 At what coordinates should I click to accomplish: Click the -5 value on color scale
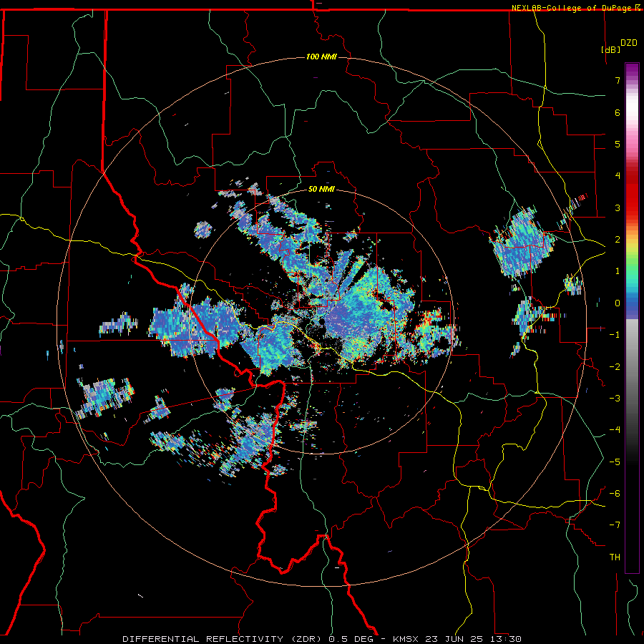(x=615, y=462)
